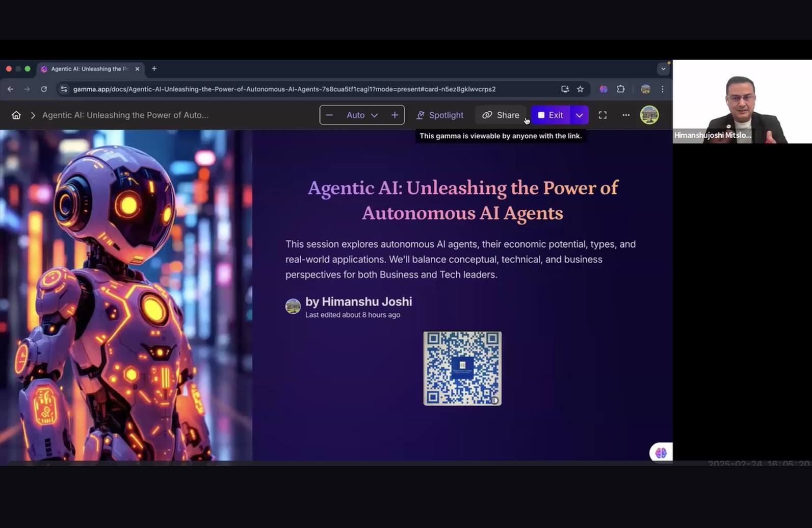812x528 pixels.
Task: Enable Spotlight mode
Action: coord(439,115)
